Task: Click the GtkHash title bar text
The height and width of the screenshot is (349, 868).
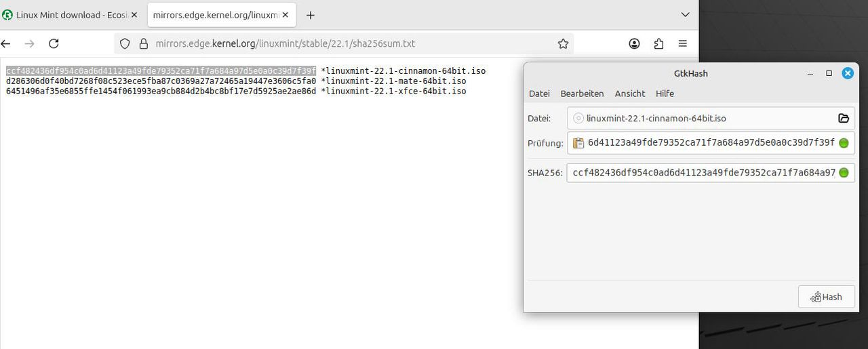Action: [x=690, y=73]
